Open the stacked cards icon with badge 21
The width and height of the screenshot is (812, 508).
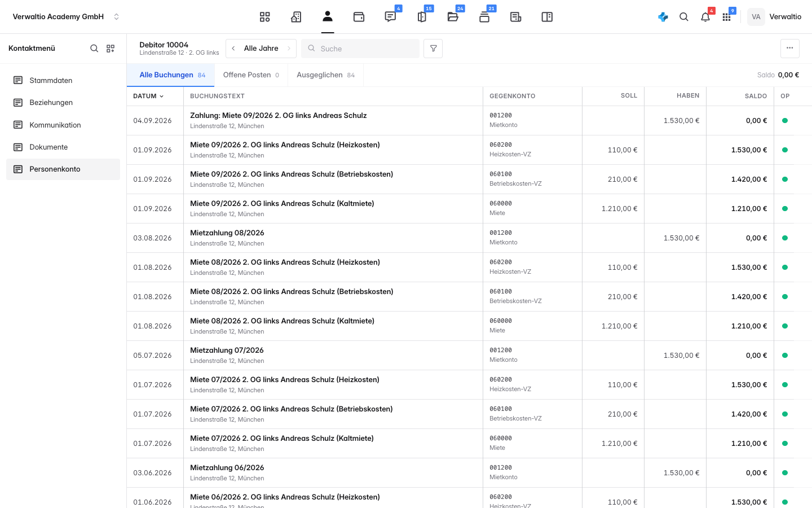[x=484, y=17]
